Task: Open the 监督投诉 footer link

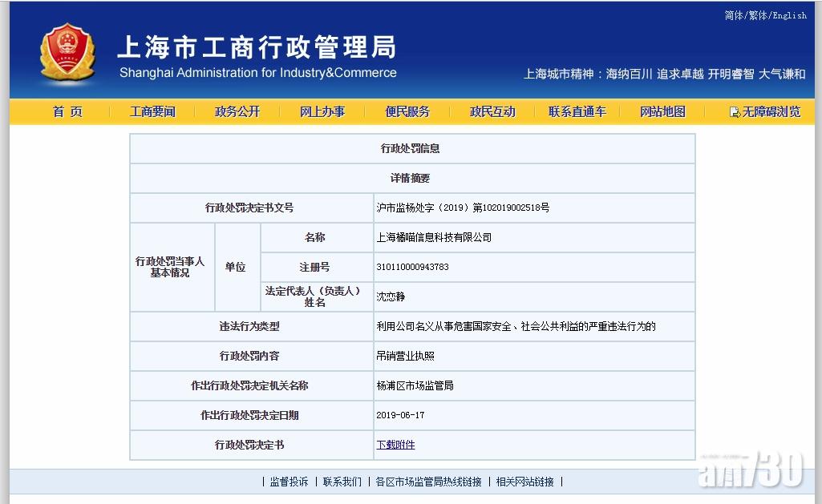Action: pos(289,482)
